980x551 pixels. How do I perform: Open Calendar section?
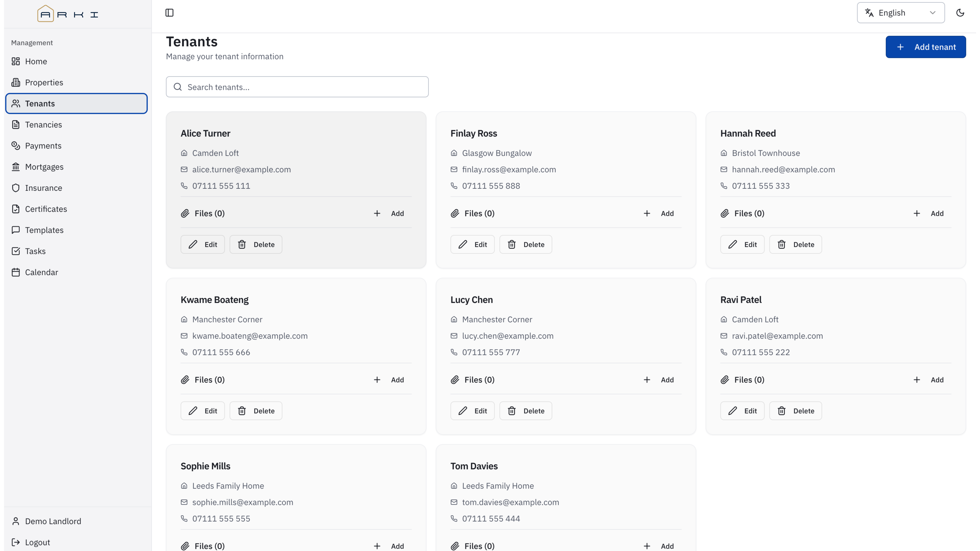76,272
